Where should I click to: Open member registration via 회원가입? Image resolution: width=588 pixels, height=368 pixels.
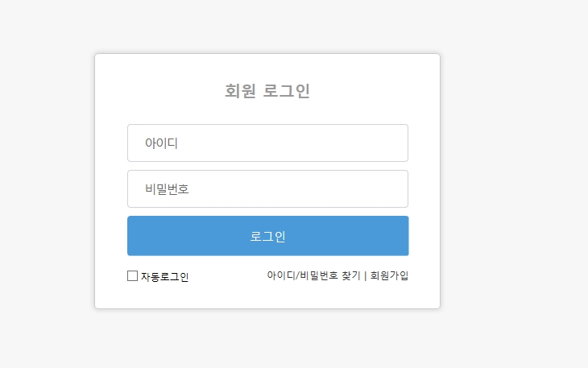pyautogui.click(x=389, y=276)
